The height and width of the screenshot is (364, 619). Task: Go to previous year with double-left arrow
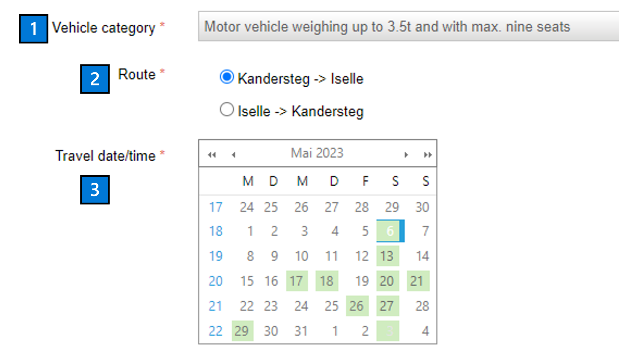click(212, 155)
